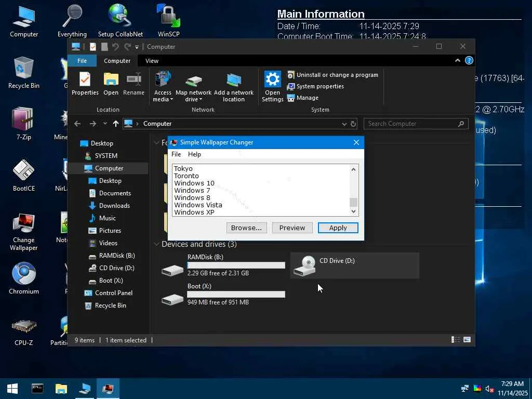The image size is (532, 399).
Task: Open System properties from ribbon
Action: pyautogui.click(x=315, y=87)
